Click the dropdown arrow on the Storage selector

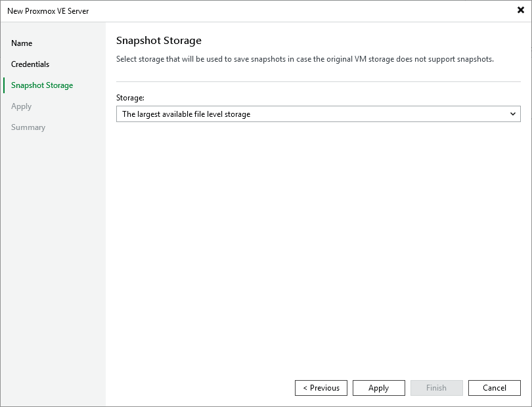click(514, 114)
